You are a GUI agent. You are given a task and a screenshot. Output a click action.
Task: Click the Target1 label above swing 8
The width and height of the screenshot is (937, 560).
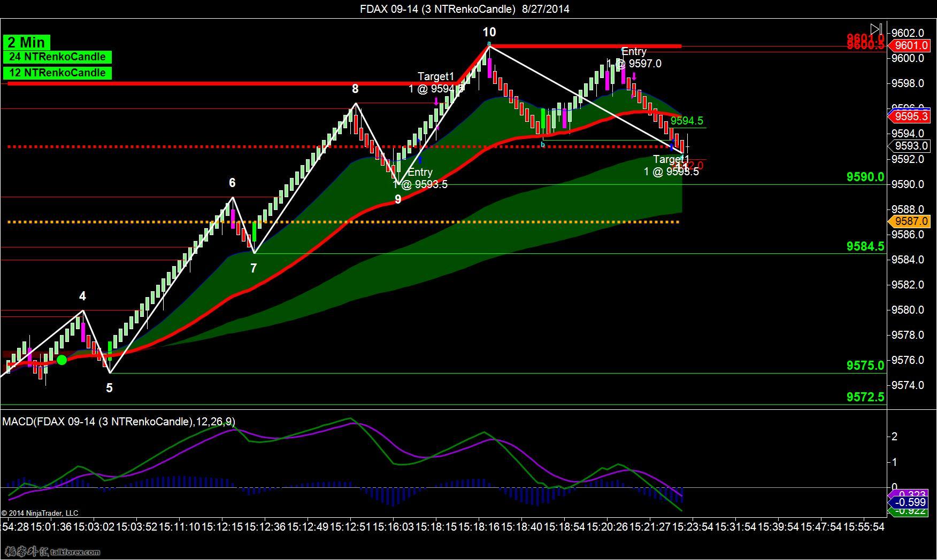coord(436,83)
